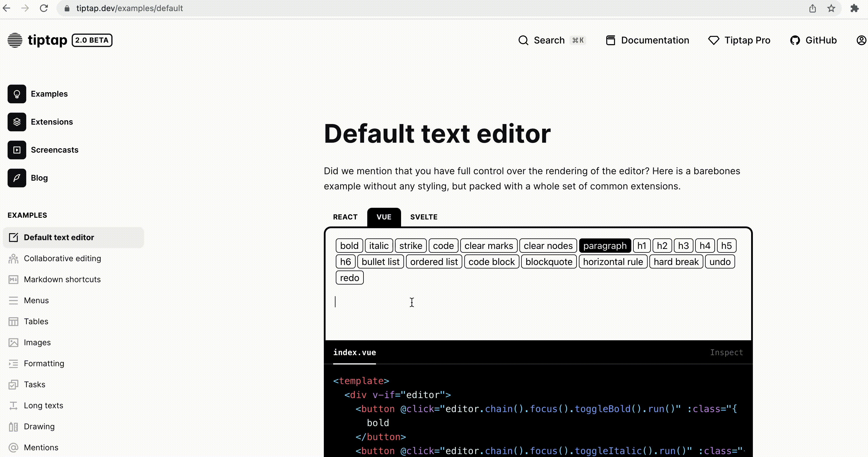Image resolution: width=868 pixels, height=457 pixels.
Task: Toggle italic formatting in the editor
Action: pyautogui.click(x=379, y=245)
